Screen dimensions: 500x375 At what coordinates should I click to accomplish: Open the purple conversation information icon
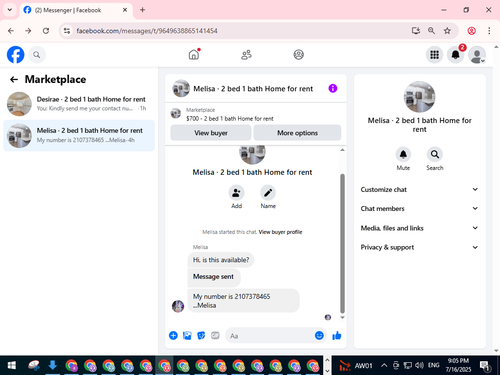pos(333,88)
